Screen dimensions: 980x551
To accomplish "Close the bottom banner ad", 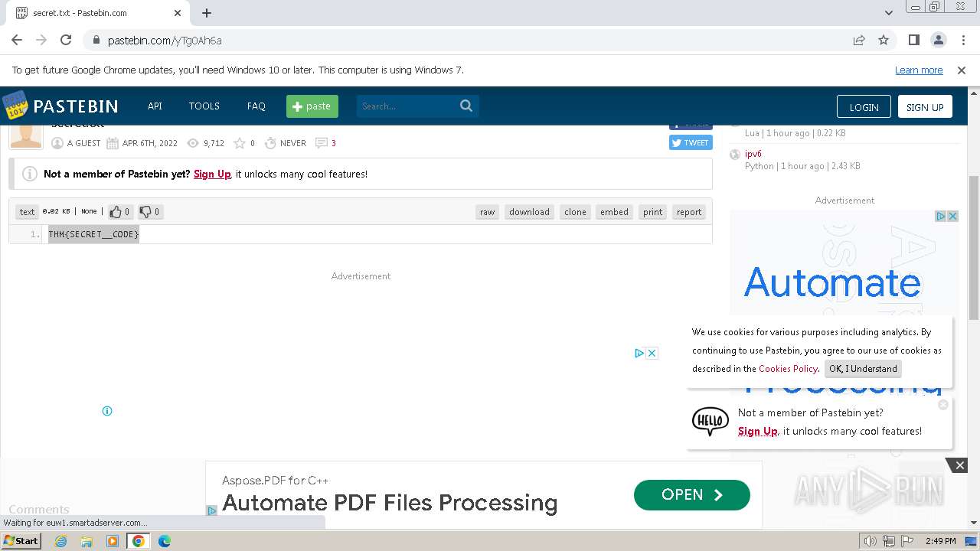I will click(x=959, y=465).
